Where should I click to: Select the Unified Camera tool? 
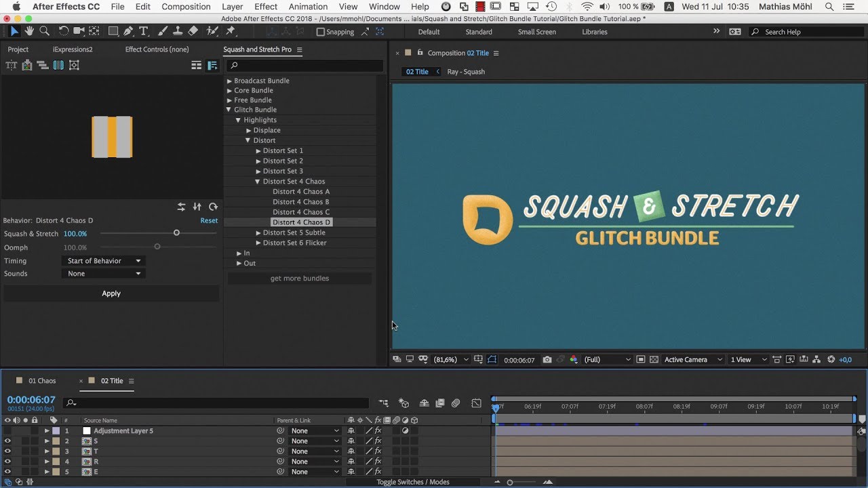click(x=79, y=31)
